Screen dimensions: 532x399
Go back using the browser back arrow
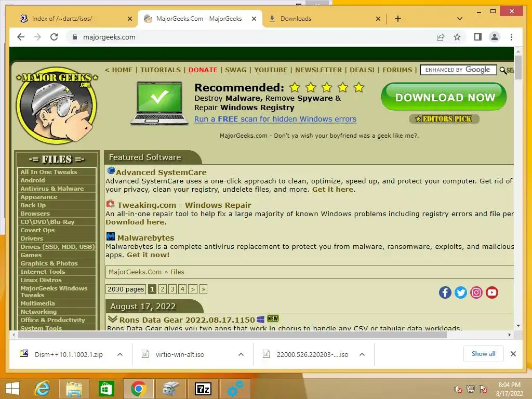(x=21, y=37)
